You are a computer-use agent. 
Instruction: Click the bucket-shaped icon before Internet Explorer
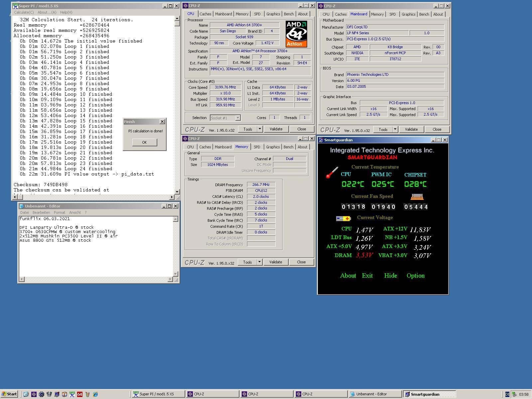click(x=87, y=394)
